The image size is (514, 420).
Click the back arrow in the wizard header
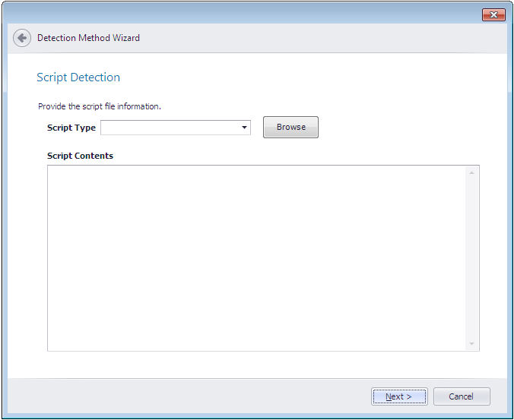tap(22, 38)
